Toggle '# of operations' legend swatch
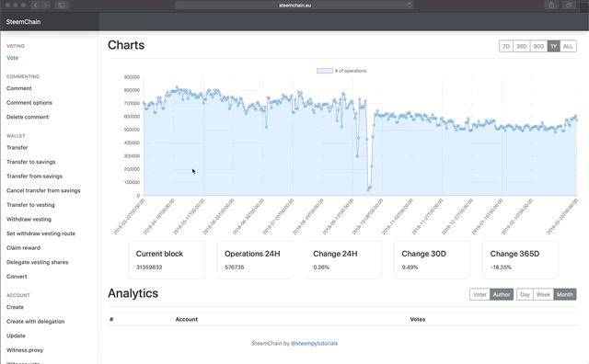 [x=325, y=71]
